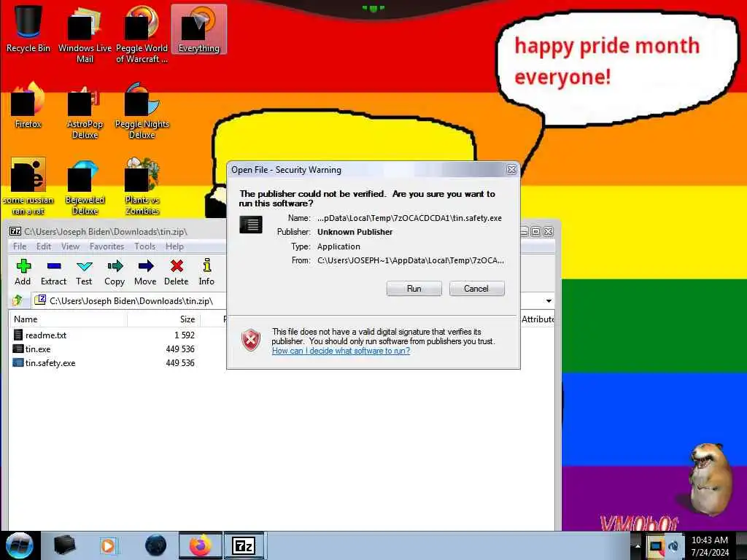Image resolution: width=747 pixels, height=560 pixels.
Task: Open the Tools menu in 7-Zip
Action: click(x=145, y=246)
